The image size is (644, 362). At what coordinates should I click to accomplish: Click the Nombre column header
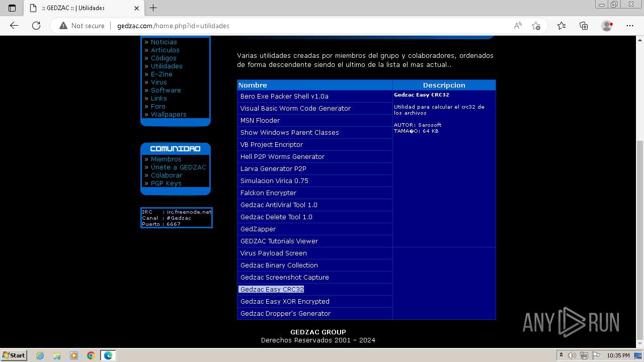pos(315,85)
